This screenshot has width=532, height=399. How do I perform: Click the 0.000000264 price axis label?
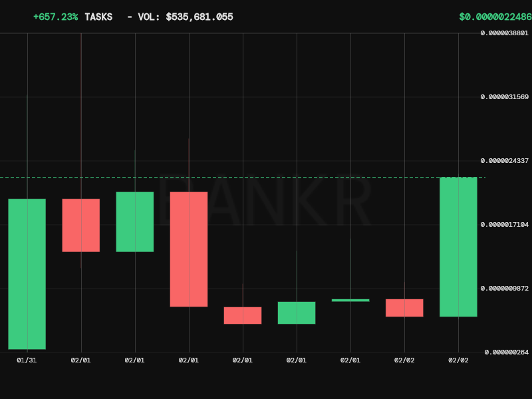coord(506,352)
